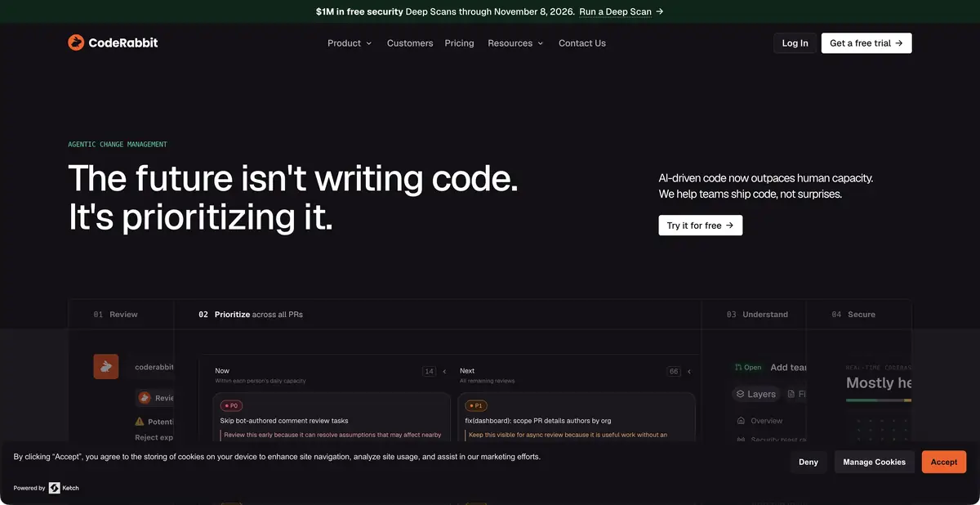Open fix(dashboard) scope PR details card
This screenshot has height=505, width=980.
[x=577, y=418]
